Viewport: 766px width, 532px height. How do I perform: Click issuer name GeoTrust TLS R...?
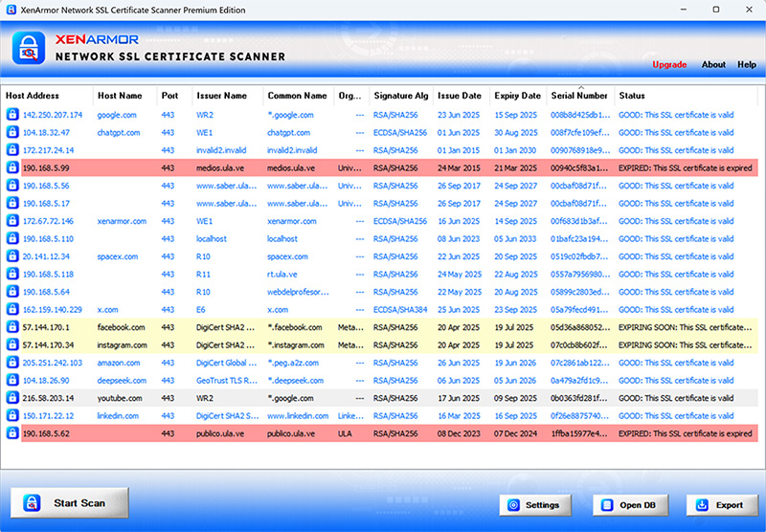(227, 381)
